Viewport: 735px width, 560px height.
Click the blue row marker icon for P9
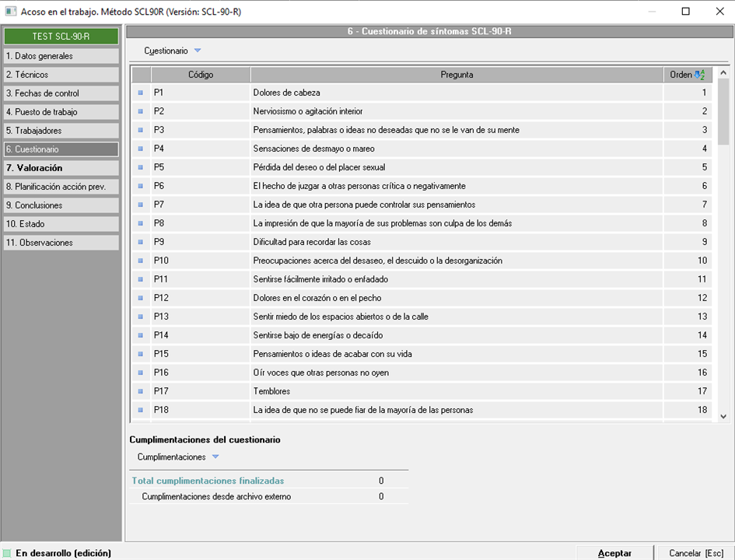(141, 242)
